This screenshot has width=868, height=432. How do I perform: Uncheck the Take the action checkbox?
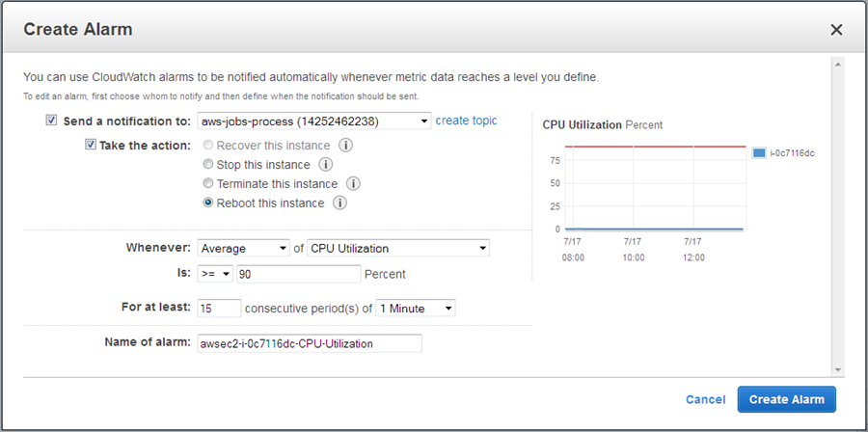(91, 146)
